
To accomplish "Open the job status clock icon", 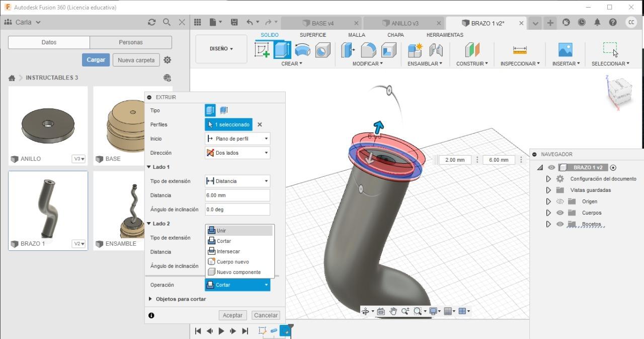I will pyautogui.click(x=582, y=22).
